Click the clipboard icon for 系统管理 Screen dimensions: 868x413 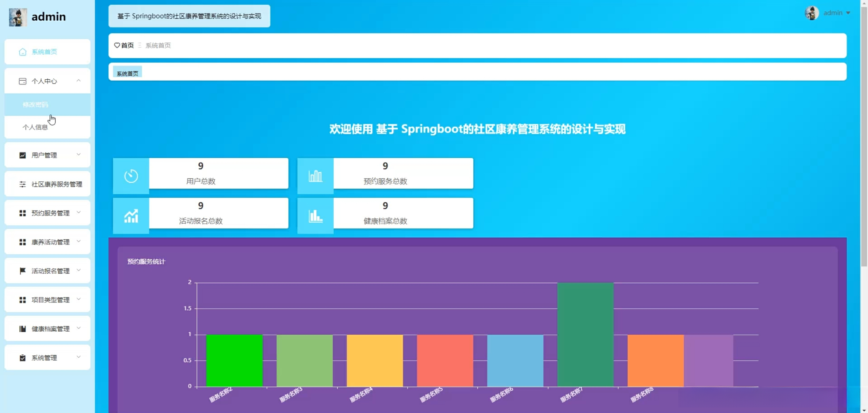23,358
